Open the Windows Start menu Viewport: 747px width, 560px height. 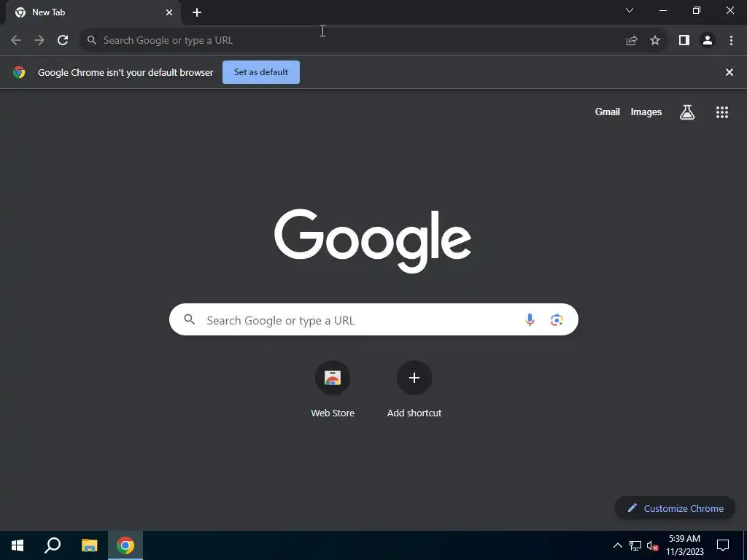click(18, 545)
